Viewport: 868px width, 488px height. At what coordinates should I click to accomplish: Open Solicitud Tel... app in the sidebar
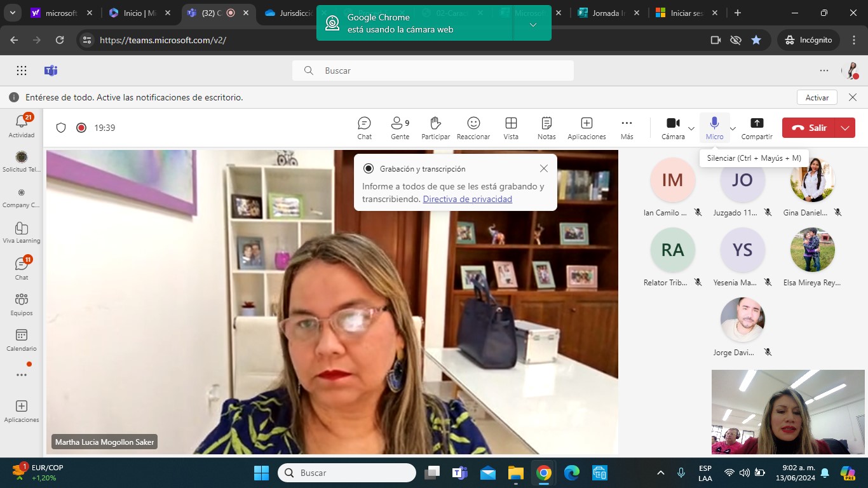[x=22, y=161]
